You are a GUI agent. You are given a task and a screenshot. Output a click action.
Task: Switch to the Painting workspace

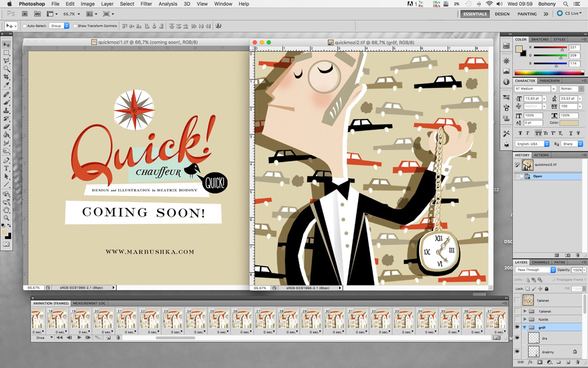(x=527, y=14)
